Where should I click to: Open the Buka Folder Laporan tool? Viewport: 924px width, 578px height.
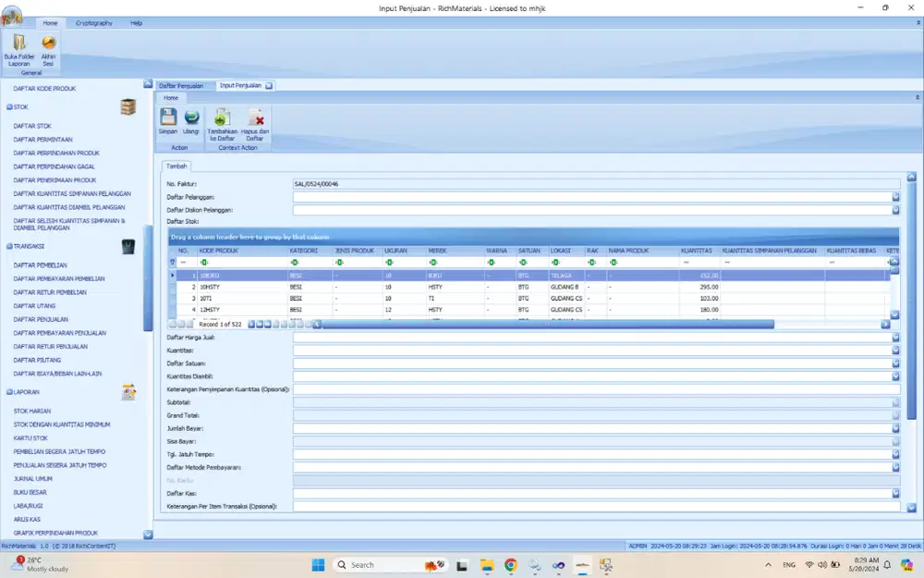click(x=19, y=50)
